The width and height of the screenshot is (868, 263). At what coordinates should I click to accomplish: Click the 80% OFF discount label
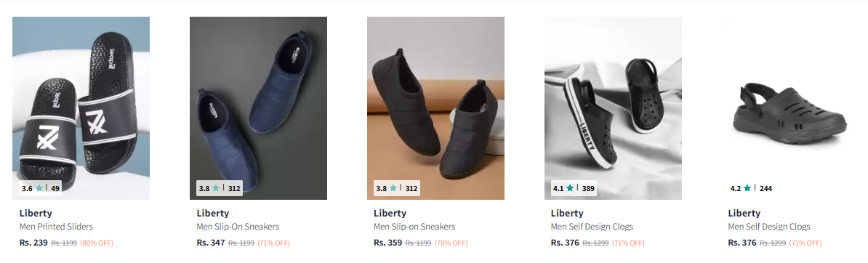click(96, 243)
